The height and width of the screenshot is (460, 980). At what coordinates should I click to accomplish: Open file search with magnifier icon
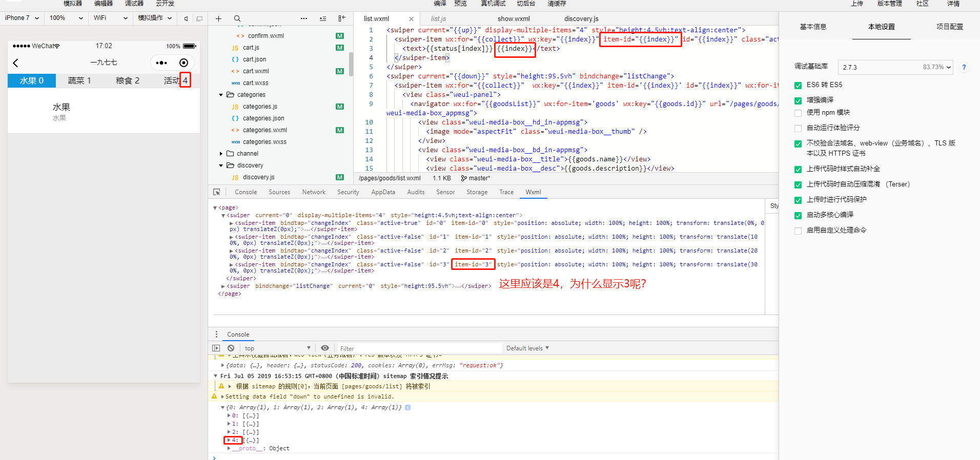237,18
